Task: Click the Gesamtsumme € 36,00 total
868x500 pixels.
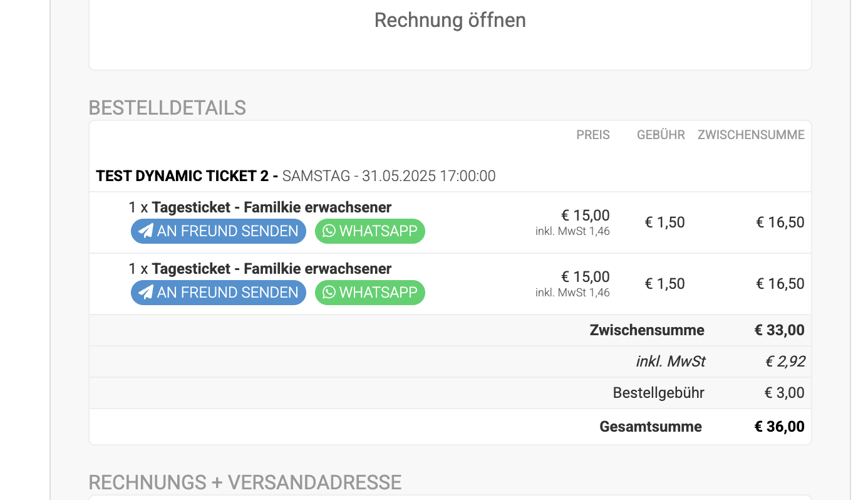Action: (779, 427)
